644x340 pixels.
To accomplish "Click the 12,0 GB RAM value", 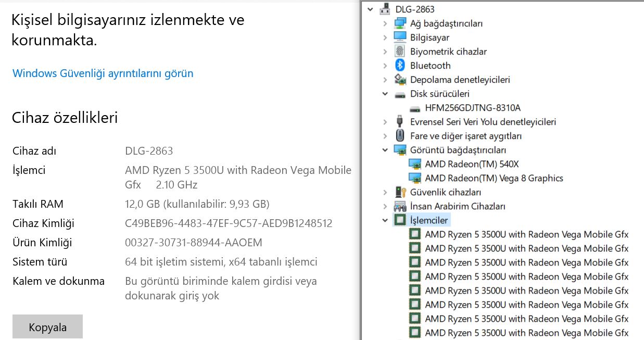I will click(x=197, y=204).
